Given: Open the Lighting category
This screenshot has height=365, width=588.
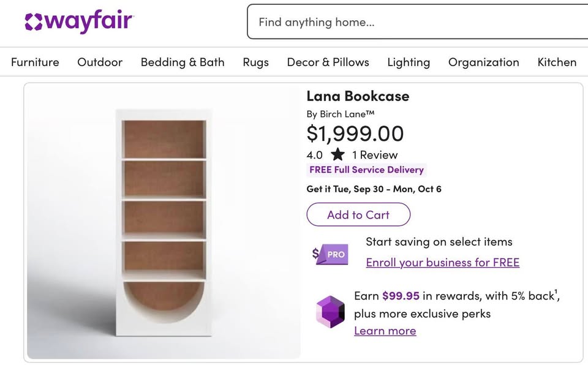Looking at the screenshot, I should (x=409, y=62).
